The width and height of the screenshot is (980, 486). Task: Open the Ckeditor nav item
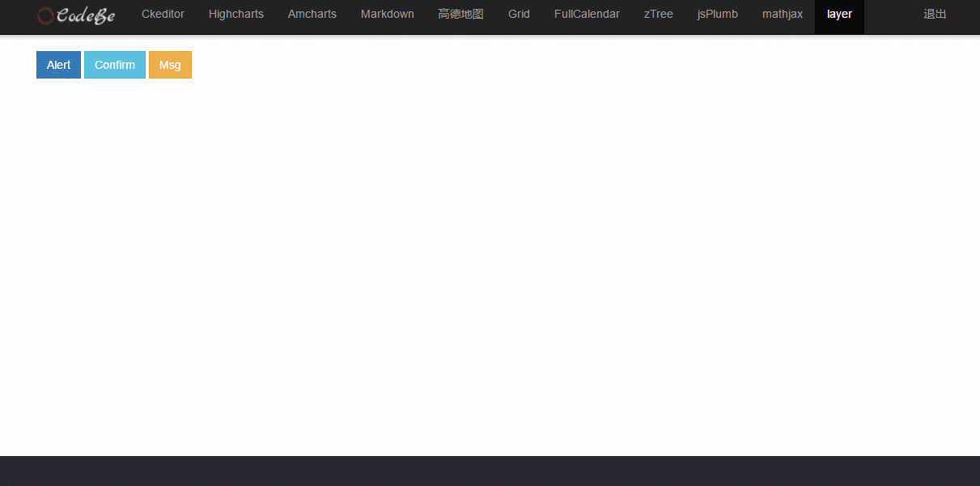pyautogui.click(x=163, y=15)
